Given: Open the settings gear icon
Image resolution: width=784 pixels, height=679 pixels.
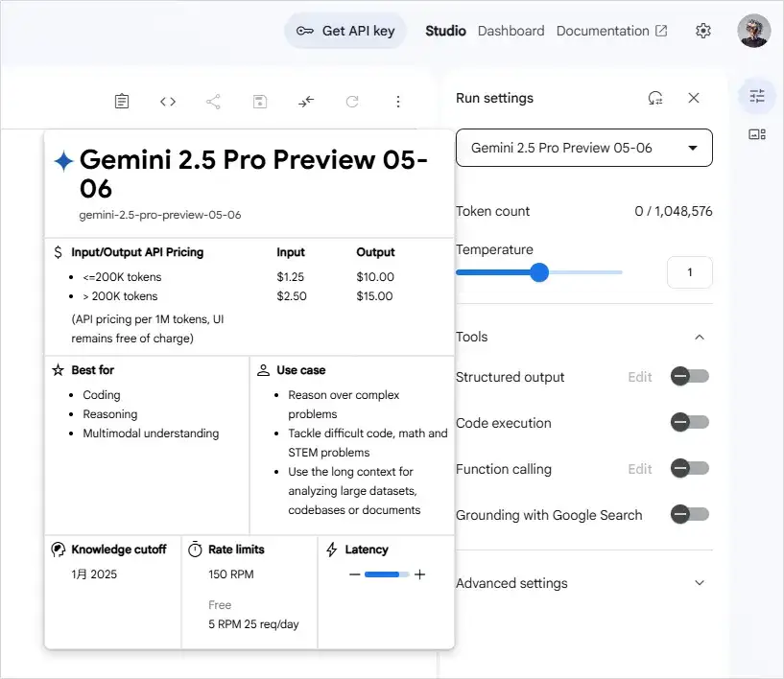Looking at the screenshot, I should coord(703,31).
